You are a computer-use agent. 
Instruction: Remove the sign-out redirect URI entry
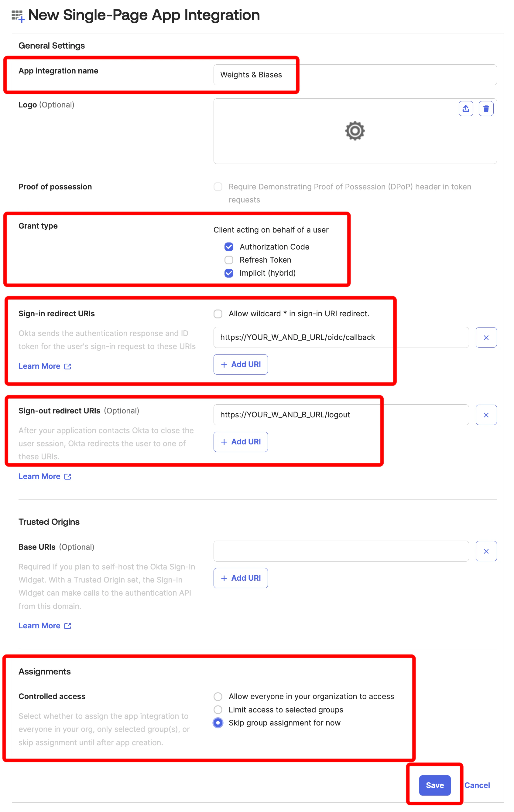(x=486, y=415)
